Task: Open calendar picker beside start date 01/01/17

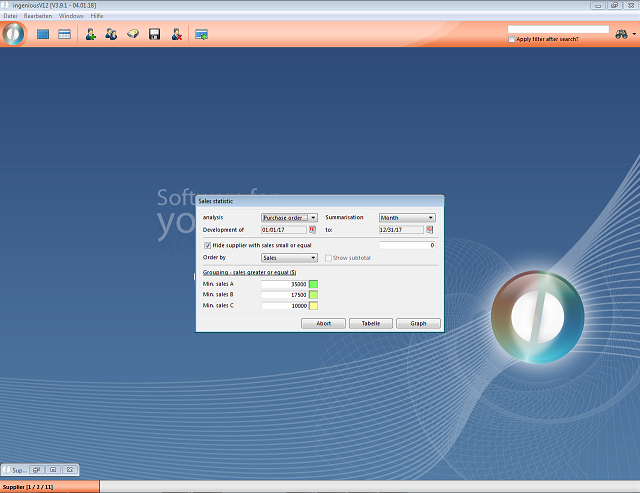Action: pyautogui.click(x=312, y=230)
